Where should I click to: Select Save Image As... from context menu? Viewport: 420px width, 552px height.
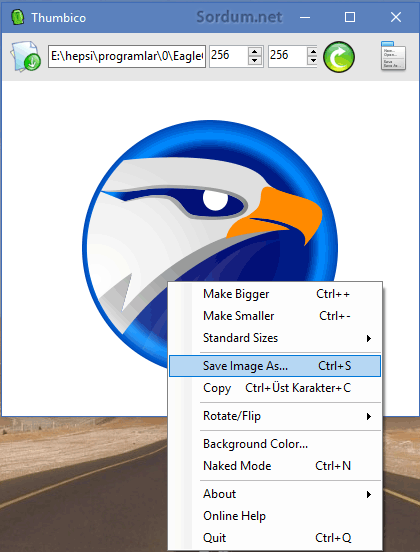tap(275, 366)
